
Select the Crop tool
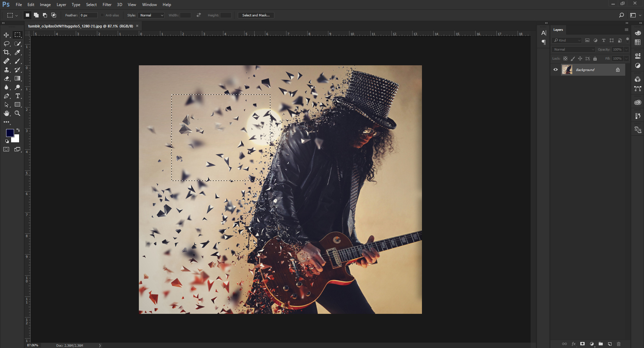pyautogui.click(x=6, y=52)
